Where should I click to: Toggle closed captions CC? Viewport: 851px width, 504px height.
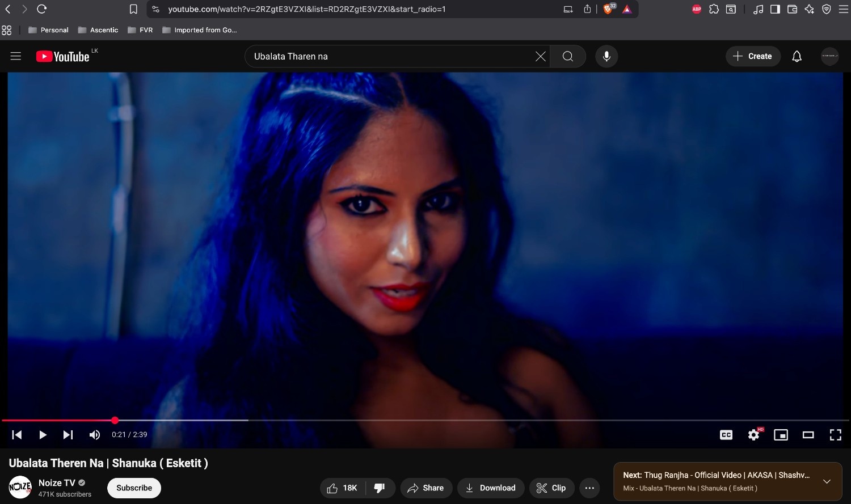pos(726,435)
